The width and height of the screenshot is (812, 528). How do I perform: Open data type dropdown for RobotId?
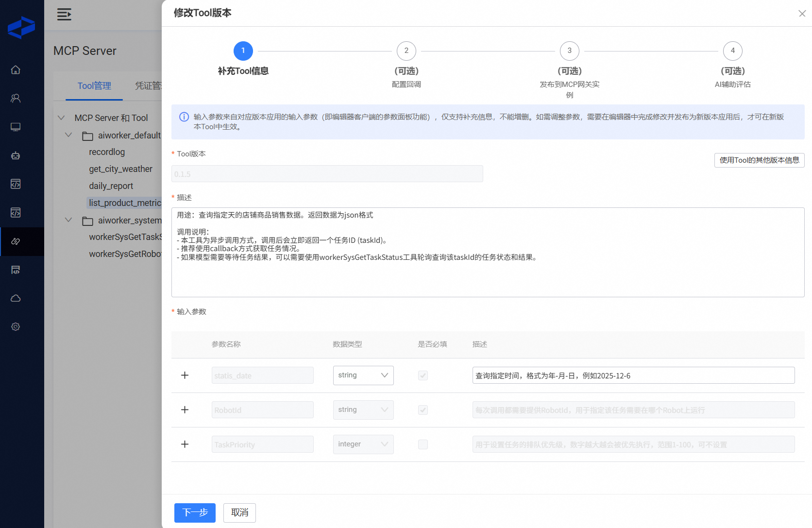pos(363,410)
